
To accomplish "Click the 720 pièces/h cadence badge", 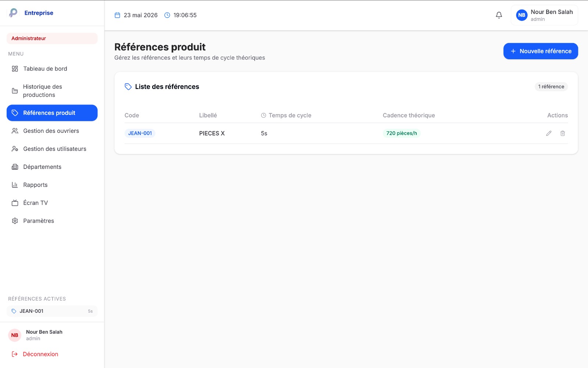I will click(x=402, y=133).
